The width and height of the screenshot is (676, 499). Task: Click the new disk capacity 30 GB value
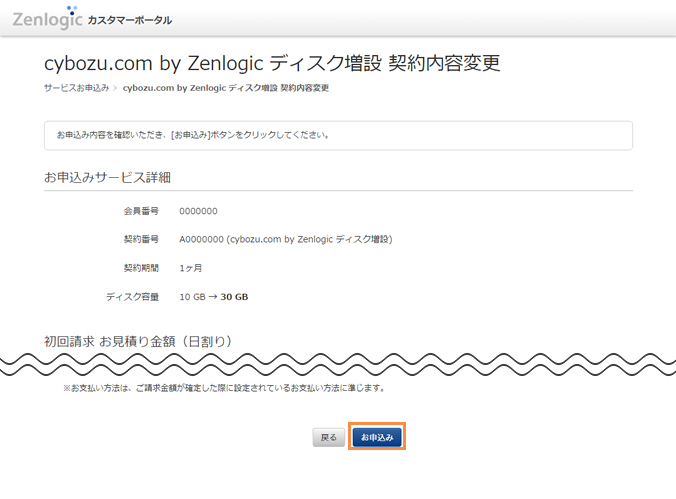pyautogui.click(x=234, y=297)
